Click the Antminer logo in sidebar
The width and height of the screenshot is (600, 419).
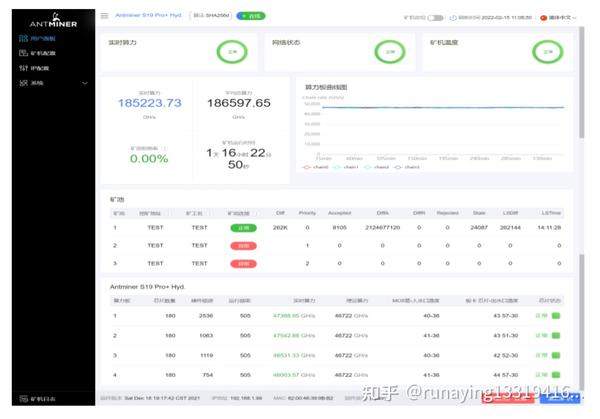click(x=54, y=20)
